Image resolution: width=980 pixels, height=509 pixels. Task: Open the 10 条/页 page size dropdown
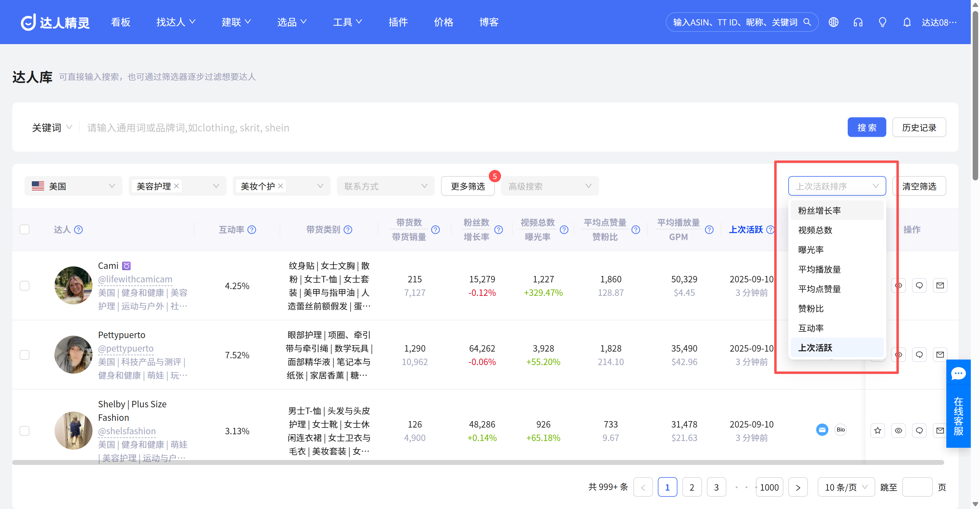(846, 487)
